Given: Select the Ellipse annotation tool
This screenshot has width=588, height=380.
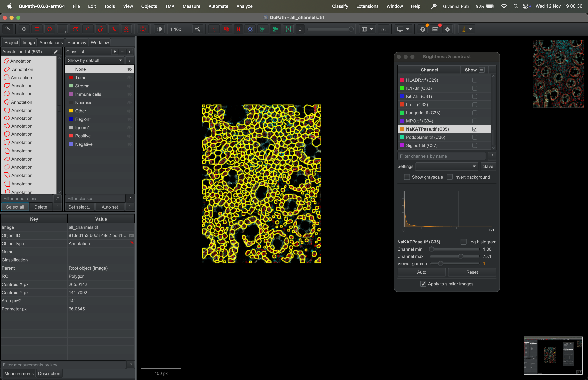Looking at the screenshot, I should pyautogui.click(x=50, y=29).
